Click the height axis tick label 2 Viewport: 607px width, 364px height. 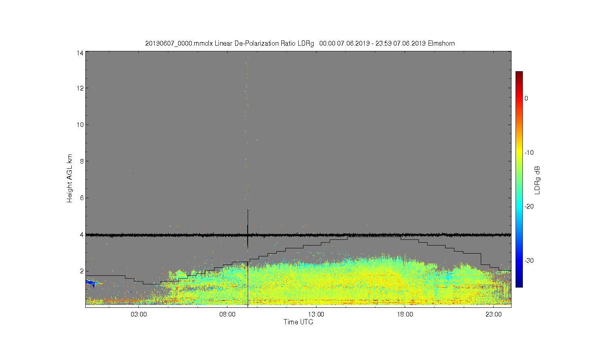pyautogui.click(x=81, y=271)
